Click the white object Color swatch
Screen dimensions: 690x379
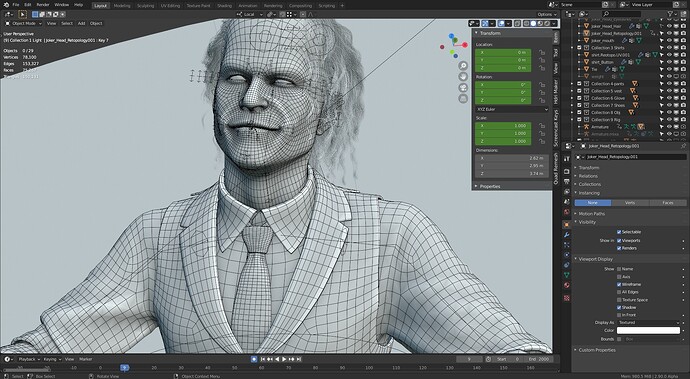click(x=648, y=331)
